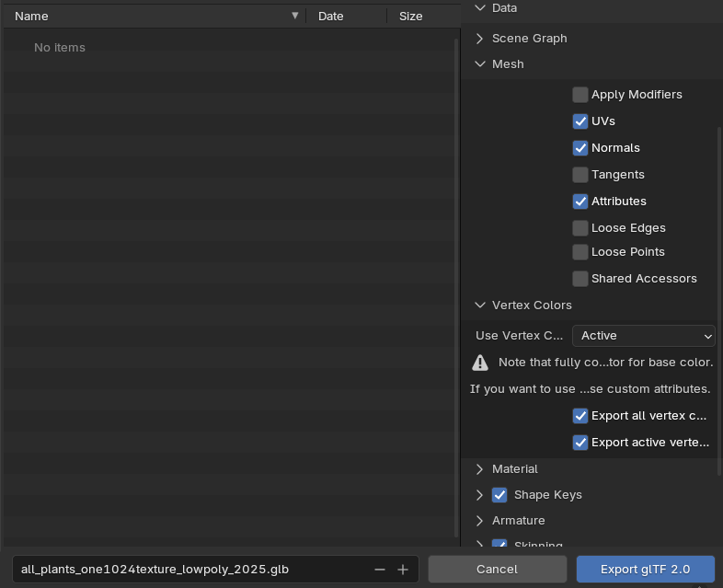Uncheck the Attributes checkbox

click(x=580, y=202)
